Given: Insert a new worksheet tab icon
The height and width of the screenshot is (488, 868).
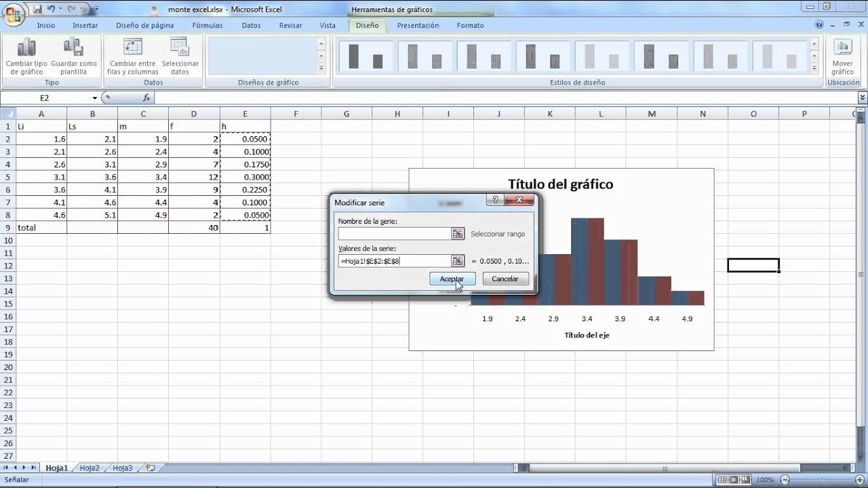Looking at the screenshot, I should point(151,468).
